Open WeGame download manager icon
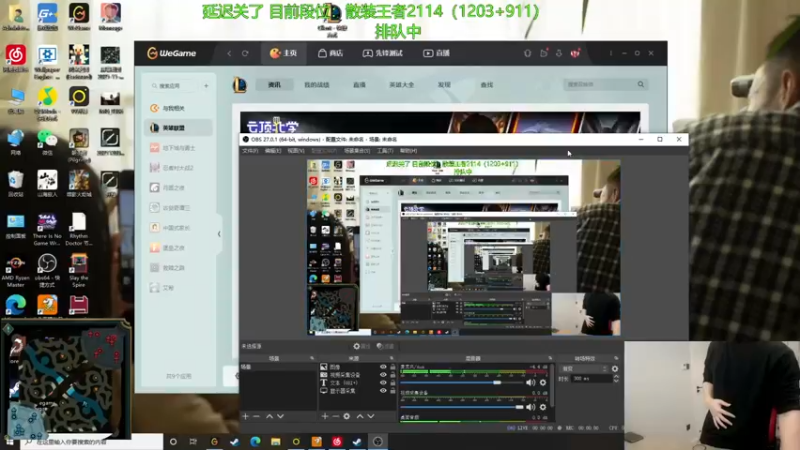The height and width of the screenshot is (450, 800). click(x=559, y=53)
